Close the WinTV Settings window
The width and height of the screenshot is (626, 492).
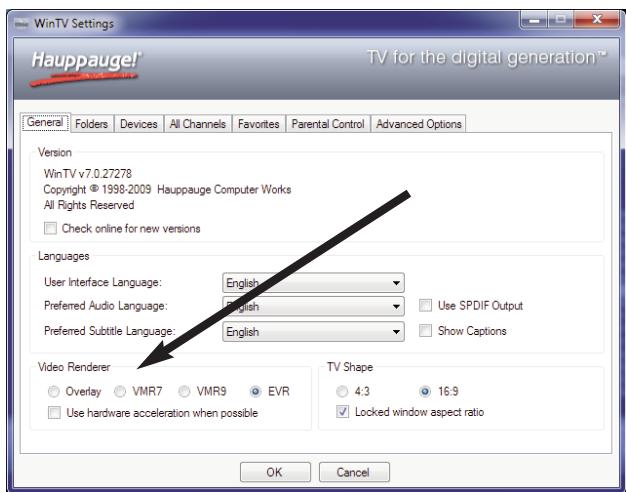(597, 19)
